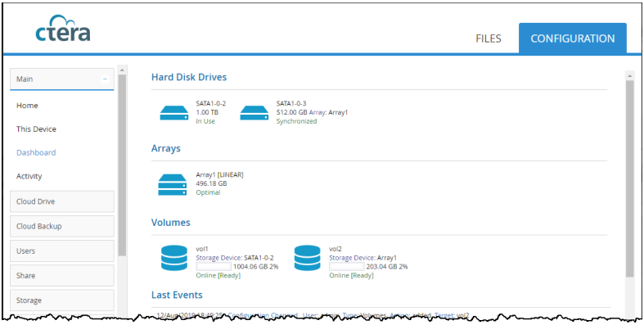This screenshot has width=644, height=325.
Task: Go to Dashboard in the sidebar
Action: pyautogui.click(x=36, y=152)
